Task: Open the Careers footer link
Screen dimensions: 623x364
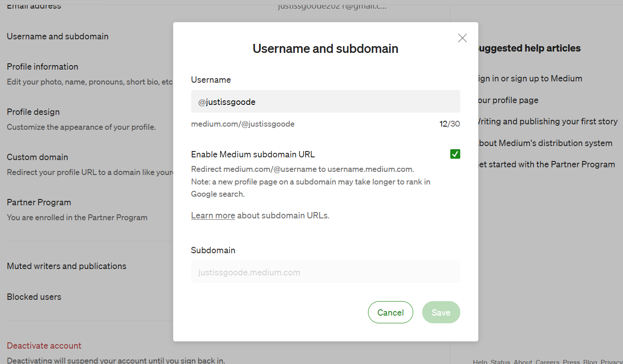Action: coord(548,362)
